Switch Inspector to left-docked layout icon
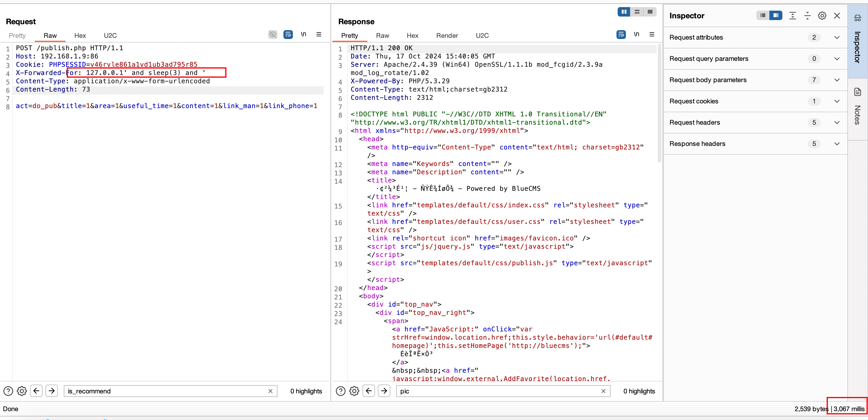Viewport: 868px width, 420px height. coord(763,15)
